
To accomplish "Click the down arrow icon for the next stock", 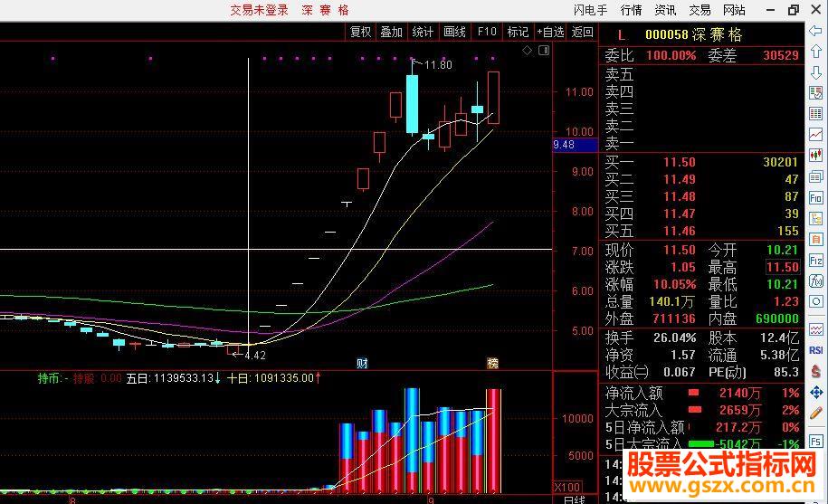I will tap(816, 72).
